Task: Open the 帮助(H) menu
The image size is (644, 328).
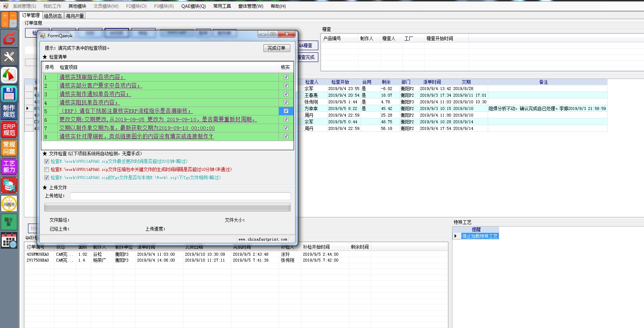Action: [278, 6]
